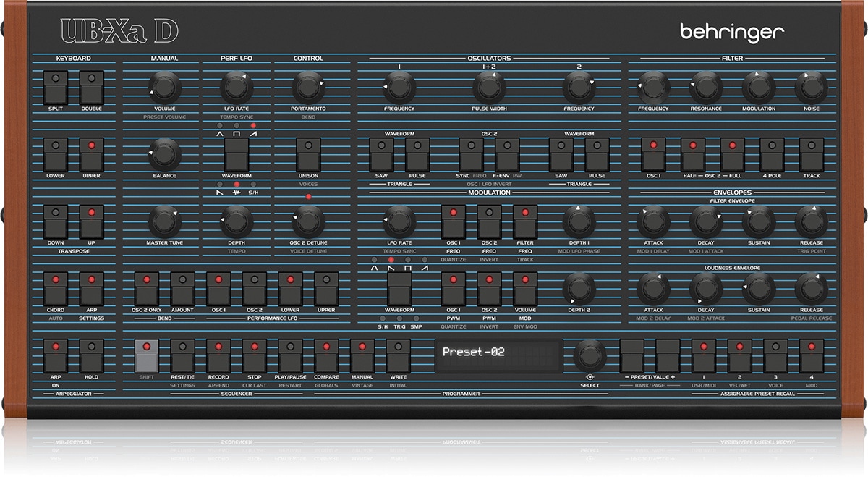This screenshot has height=477, width=868.
Task: Click the Perf LFO WAVEFORM selector button
Action: click(x=237, y=154)
